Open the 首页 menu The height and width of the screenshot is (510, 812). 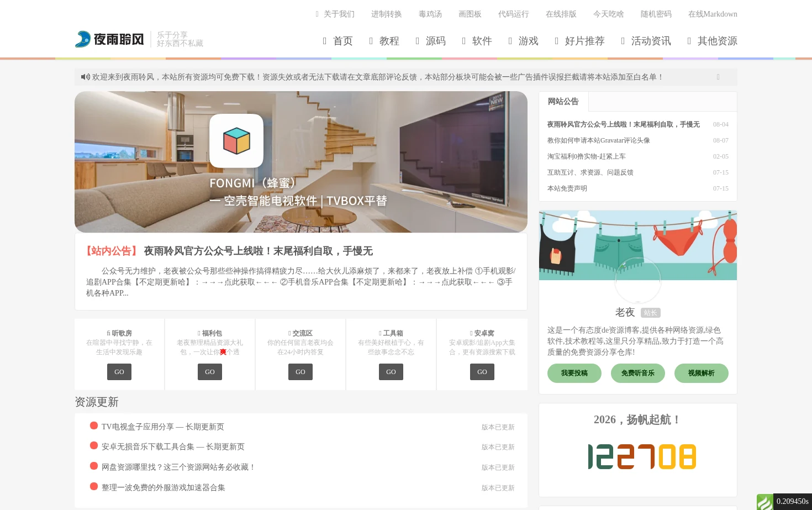point(338,41)
